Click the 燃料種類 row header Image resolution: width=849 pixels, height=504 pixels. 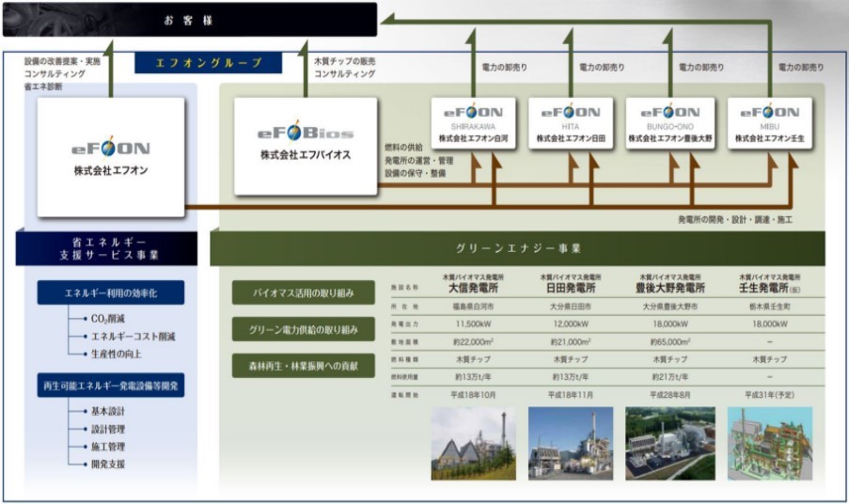point(404,359)
